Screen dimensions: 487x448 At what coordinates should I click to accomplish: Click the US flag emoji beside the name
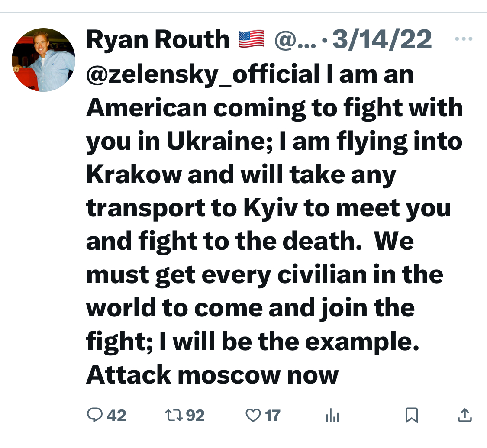tap(251, 40)
